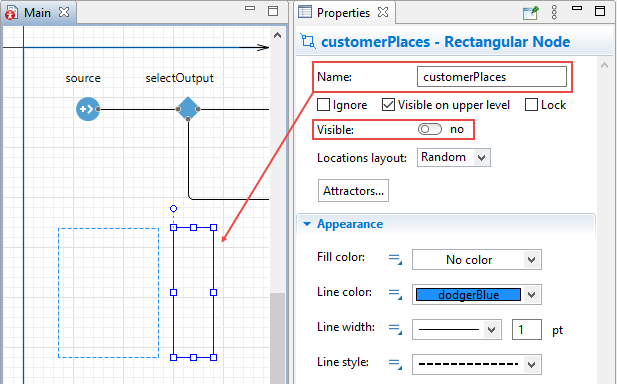Screen dimensions: 617x384
Task: Click the Line width static value icon
Action: click(395, 329)
